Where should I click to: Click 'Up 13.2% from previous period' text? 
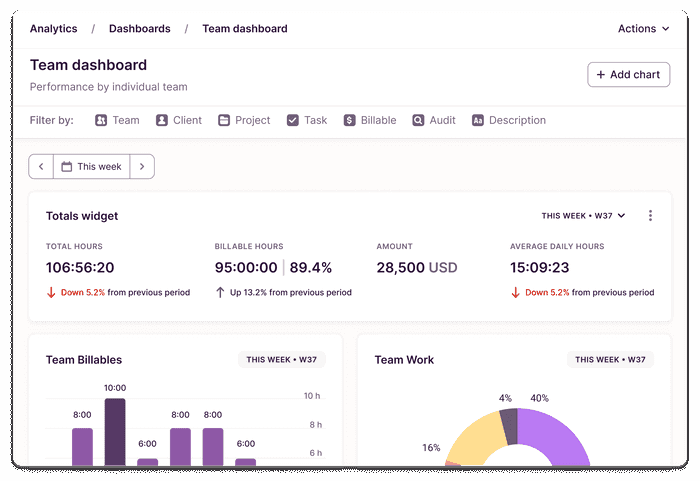[291, 293]
